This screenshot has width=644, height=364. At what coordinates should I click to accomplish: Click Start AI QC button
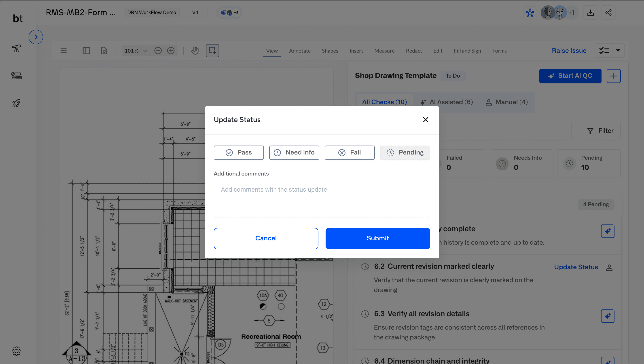(570, 76)
